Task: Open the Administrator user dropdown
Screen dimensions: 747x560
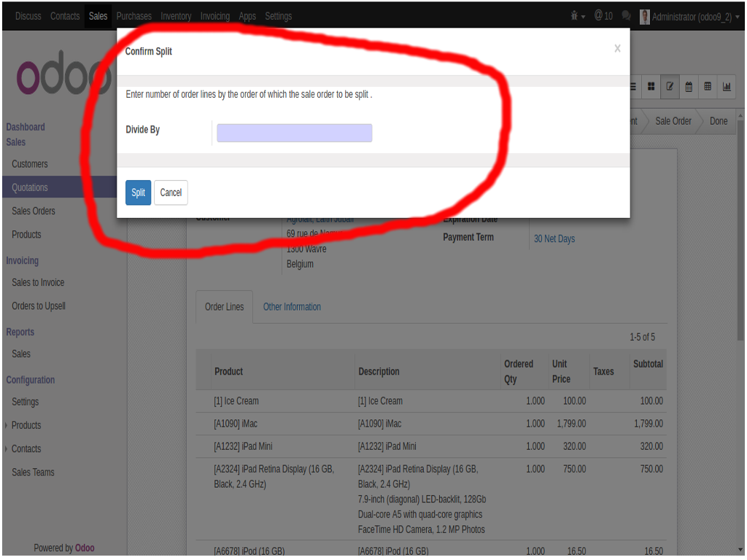Action: [x=689, y=17]
